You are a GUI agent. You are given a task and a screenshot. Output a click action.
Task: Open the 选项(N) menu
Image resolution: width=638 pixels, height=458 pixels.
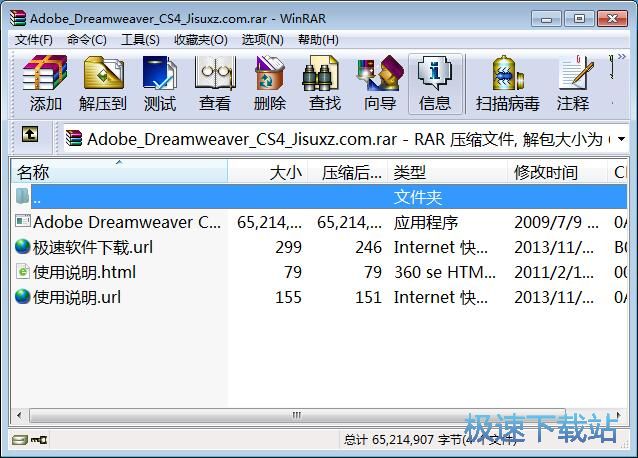point(262,40)
